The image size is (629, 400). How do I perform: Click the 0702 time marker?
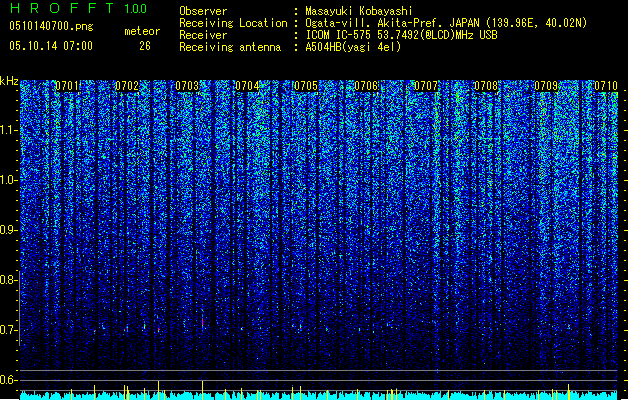point(127,86)
